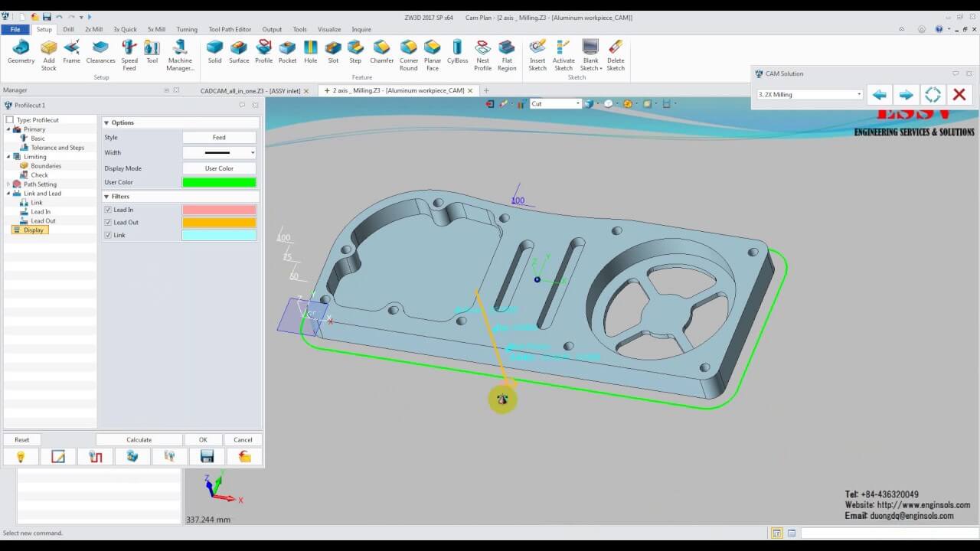Uncheck the Lead In filter checkbox

(x=108, y=210)
